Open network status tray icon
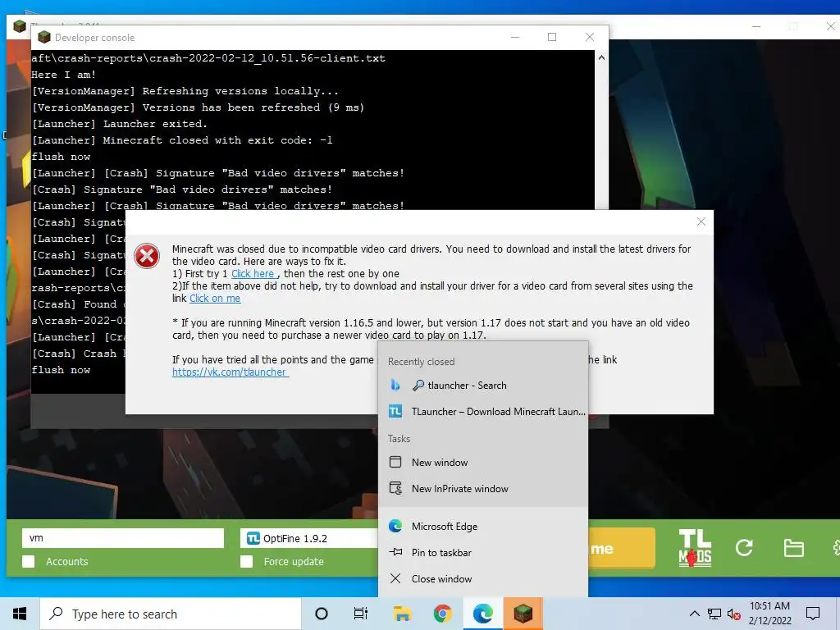 click(714, 614)
